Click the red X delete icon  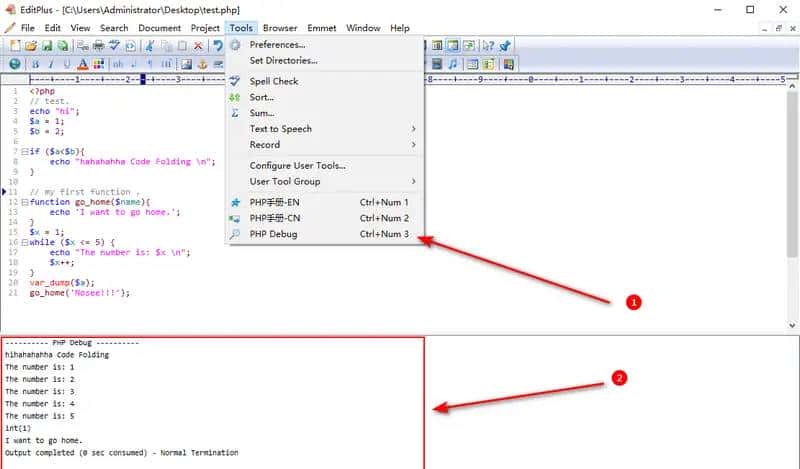[x=198, y=46]
